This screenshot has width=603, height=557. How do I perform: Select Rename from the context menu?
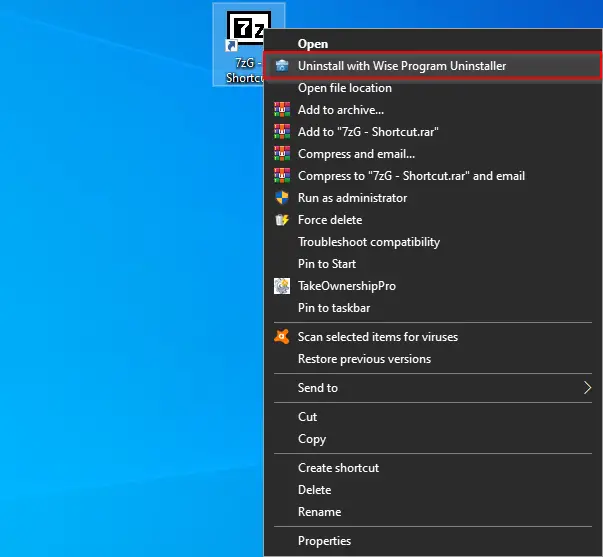tap(433, 512)
